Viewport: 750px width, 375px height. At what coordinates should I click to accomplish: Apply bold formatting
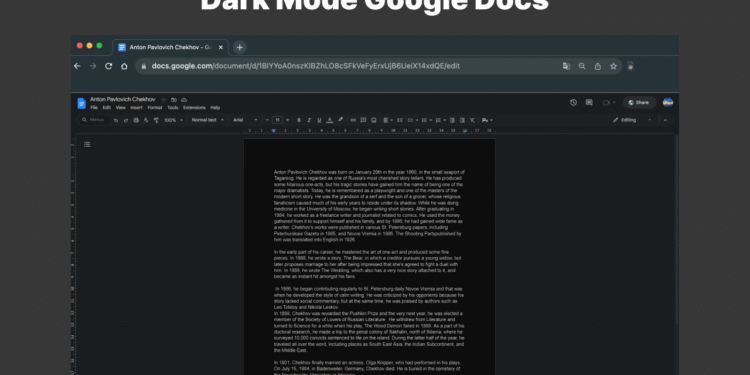(298, 120)
